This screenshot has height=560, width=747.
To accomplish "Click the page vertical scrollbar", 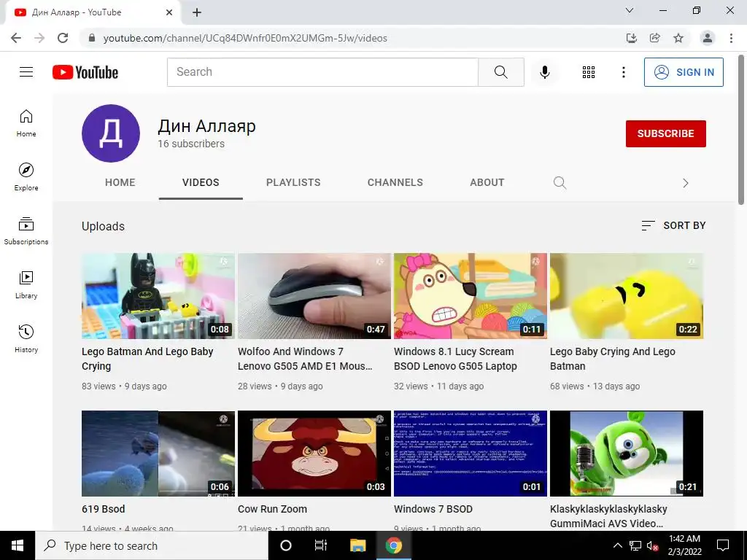I will coord(741,131).
